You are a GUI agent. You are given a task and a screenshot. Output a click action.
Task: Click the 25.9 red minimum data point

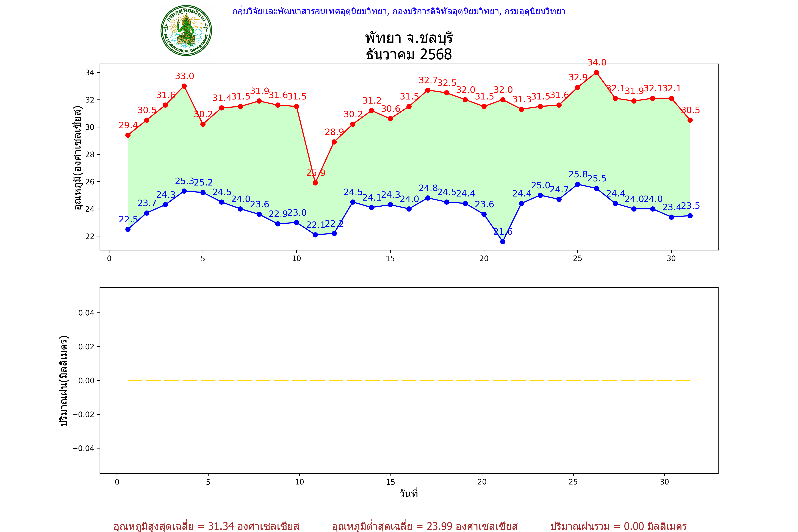(x=315, y=183)
